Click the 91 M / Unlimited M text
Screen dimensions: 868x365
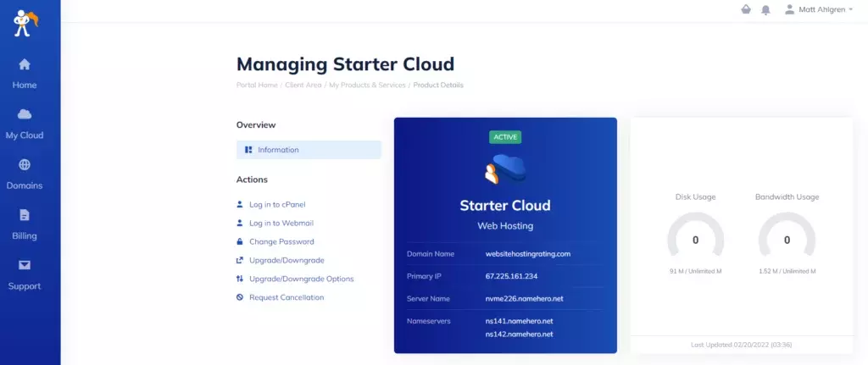(695, 272)
